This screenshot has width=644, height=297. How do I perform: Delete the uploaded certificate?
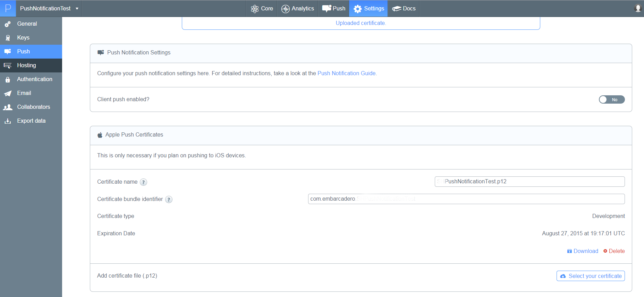tap(614, 251)
